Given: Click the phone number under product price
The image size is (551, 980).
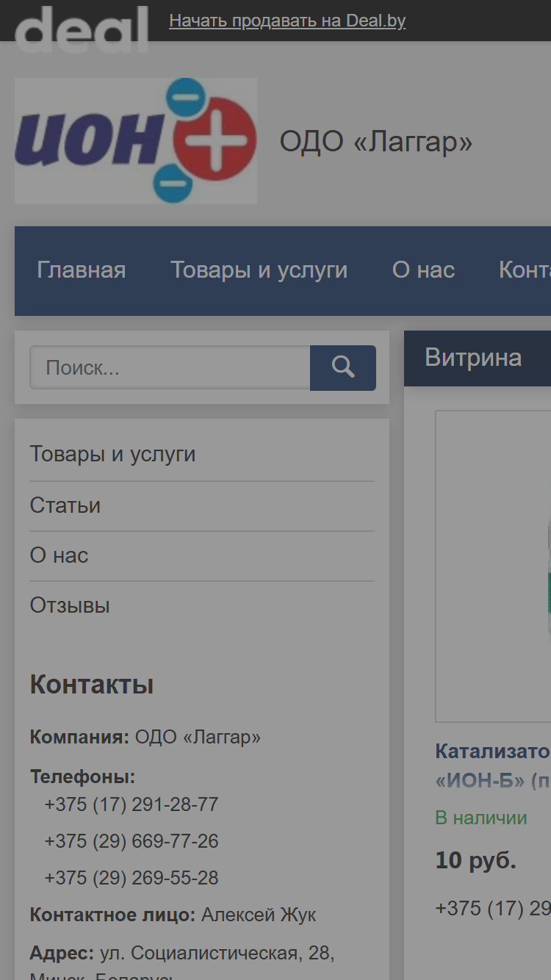Looking at the screenshot, I should tap(493, 909).
